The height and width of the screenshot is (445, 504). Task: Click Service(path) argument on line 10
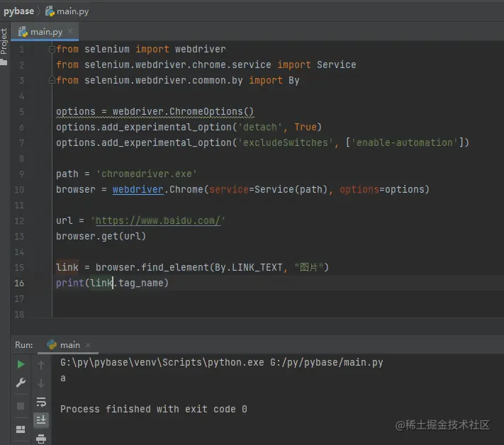click(x=291, y=189)
